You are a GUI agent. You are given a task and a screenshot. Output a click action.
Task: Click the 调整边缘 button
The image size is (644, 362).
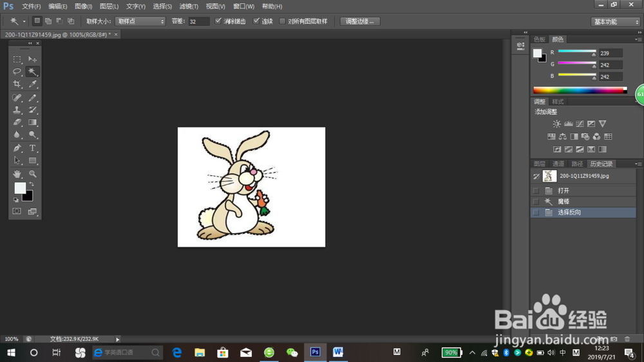point(360,21)
